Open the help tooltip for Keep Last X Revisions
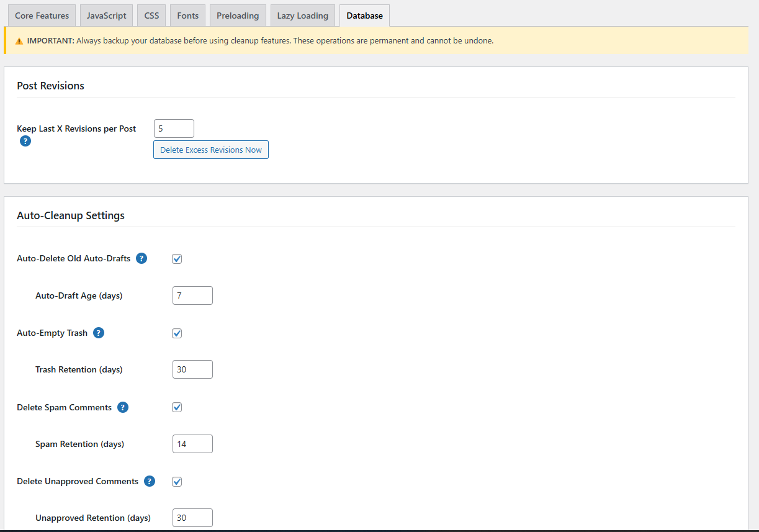The height and width of the screenshot is (532, 759). (25, 141)
